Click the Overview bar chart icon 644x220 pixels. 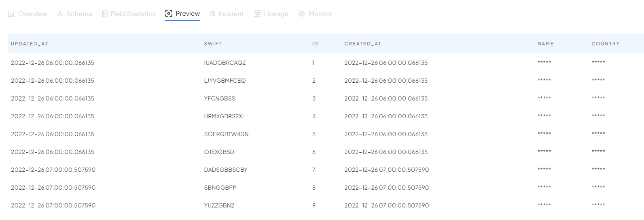[x=11, y=14]
